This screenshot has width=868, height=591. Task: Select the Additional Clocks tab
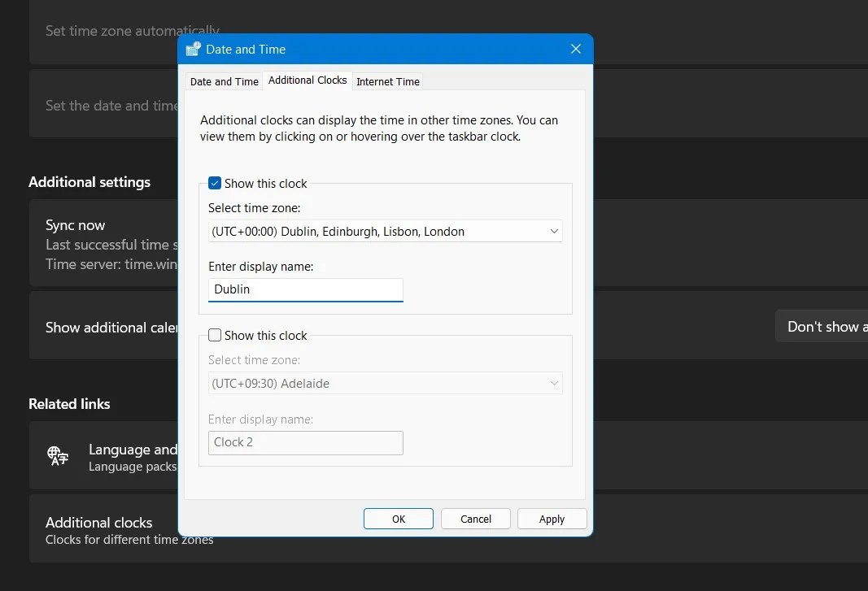pyautogui.click(x=308, y=80)
